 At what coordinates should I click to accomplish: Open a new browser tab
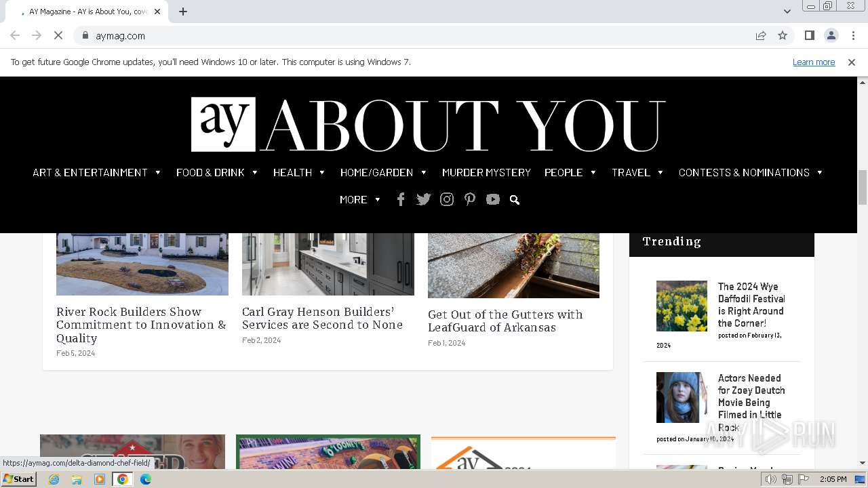click(183, 12)
